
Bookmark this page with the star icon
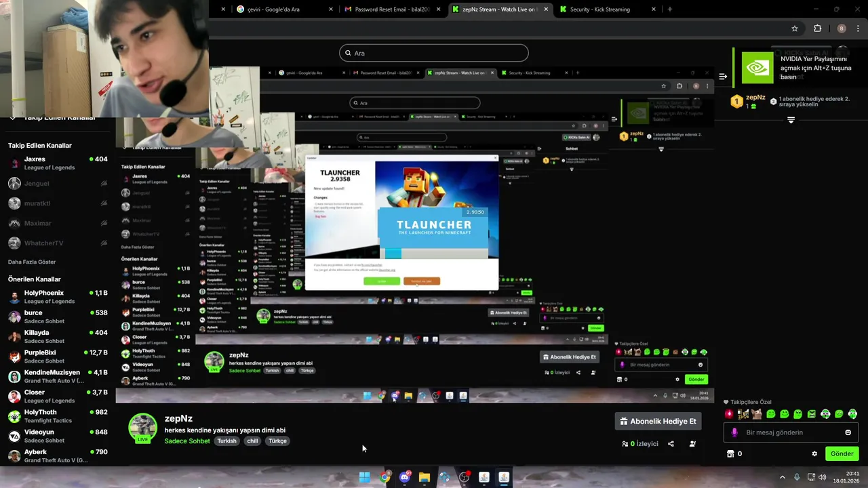pos(795,28)
